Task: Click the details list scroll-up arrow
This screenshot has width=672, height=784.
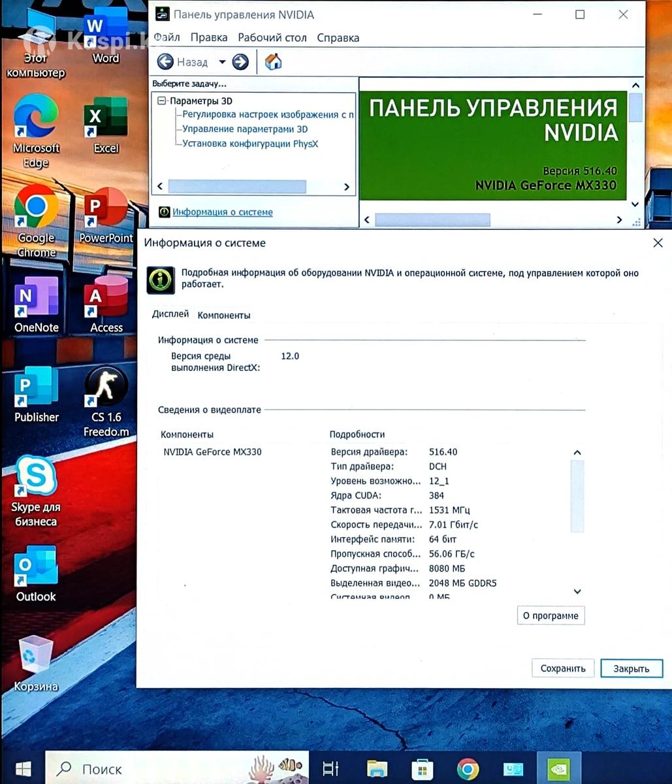Action: (x=577, y=453)
